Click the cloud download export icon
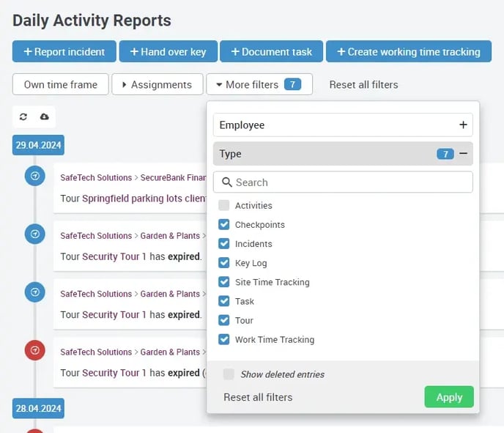The image size is (504, 433). click(x=44, y=117)
